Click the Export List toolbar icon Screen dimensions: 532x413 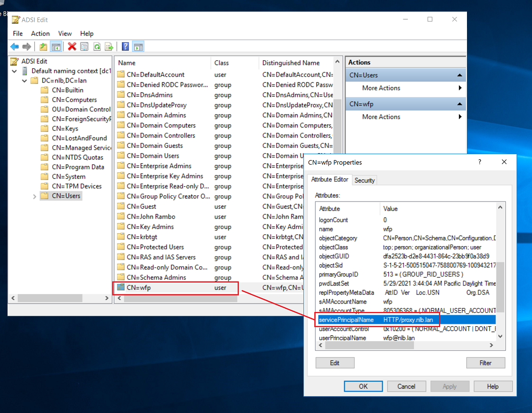point(109,46)
